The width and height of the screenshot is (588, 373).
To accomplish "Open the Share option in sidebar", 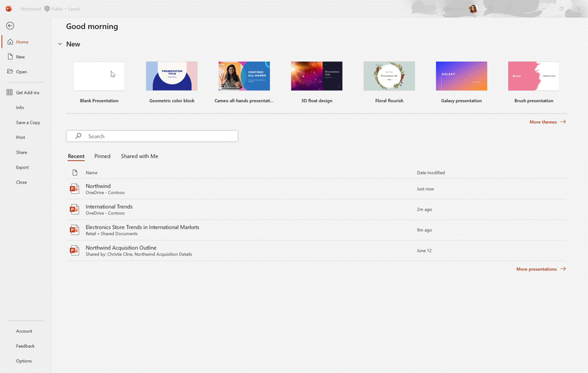I will click(21, 152).
